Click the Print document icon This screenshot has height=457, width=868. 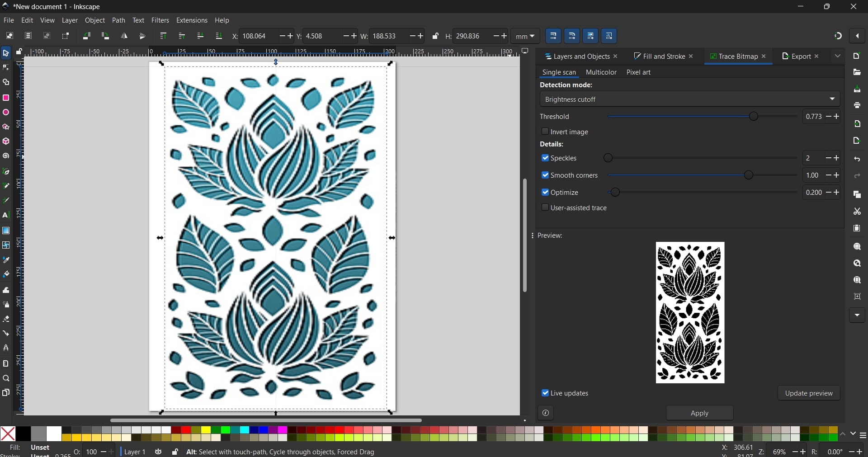click(857, 105)
